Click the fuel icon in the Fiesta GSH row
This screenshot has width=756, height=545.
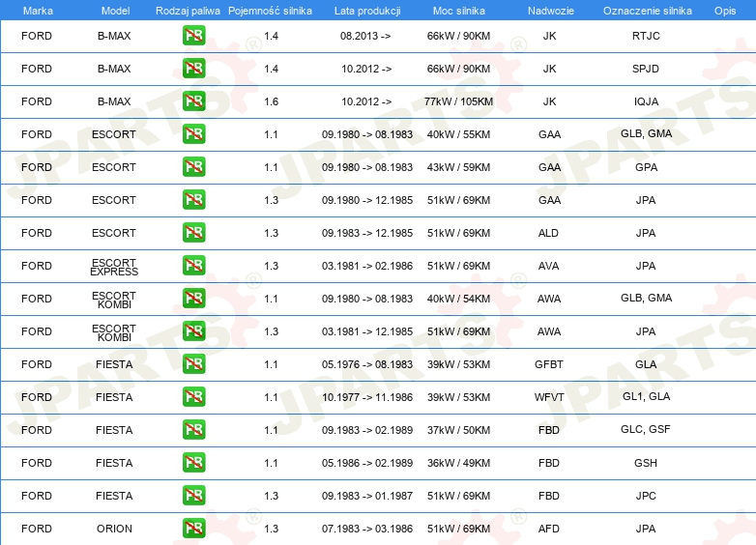(x=193, y=463)
